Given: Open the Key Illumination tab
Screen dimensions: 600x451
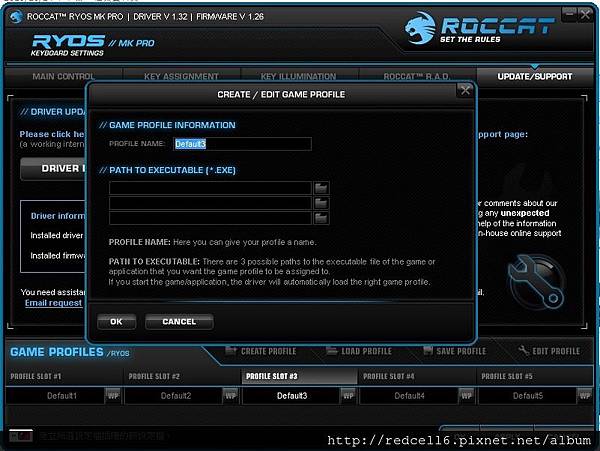Looking at the screenshot, I should [298, 77].
